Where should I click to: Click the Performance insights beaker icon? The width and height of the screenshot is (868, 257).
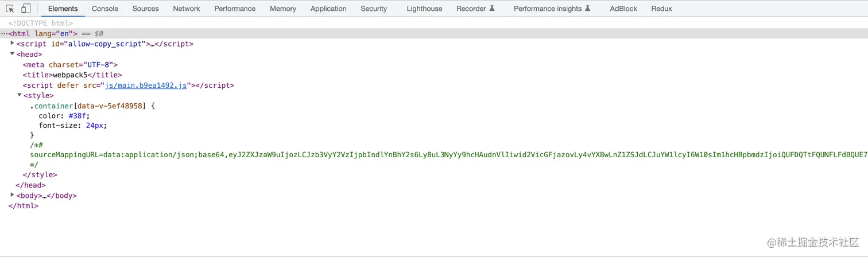(587, 9)
